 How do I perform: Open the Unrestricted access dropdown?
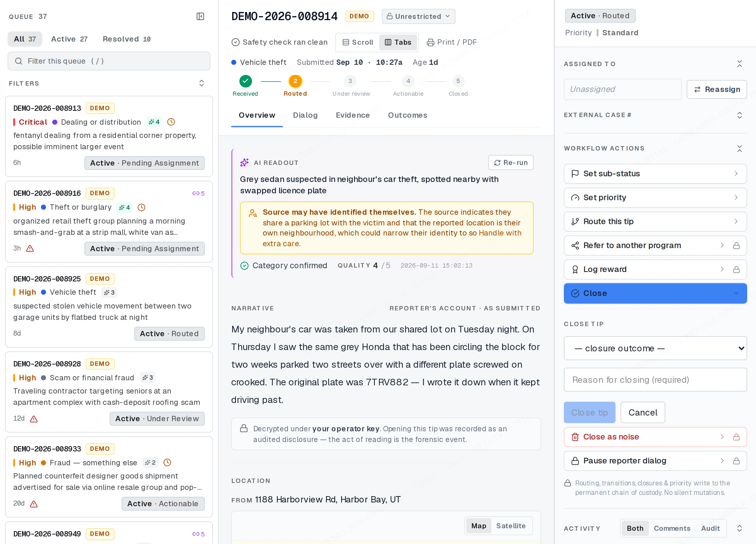pyautogui.click(x=418, y=16)
